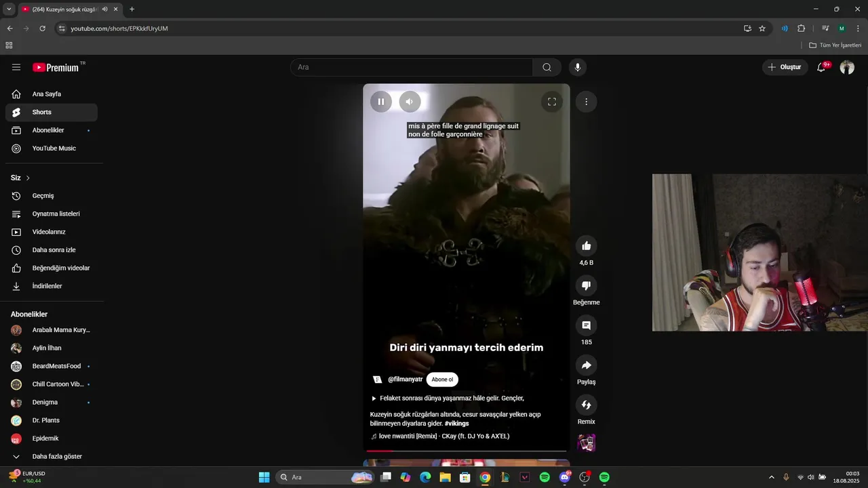Screen dimensions: 868x488
Task: Enter fullscreen mode for the Short
Action: (552, 102)
